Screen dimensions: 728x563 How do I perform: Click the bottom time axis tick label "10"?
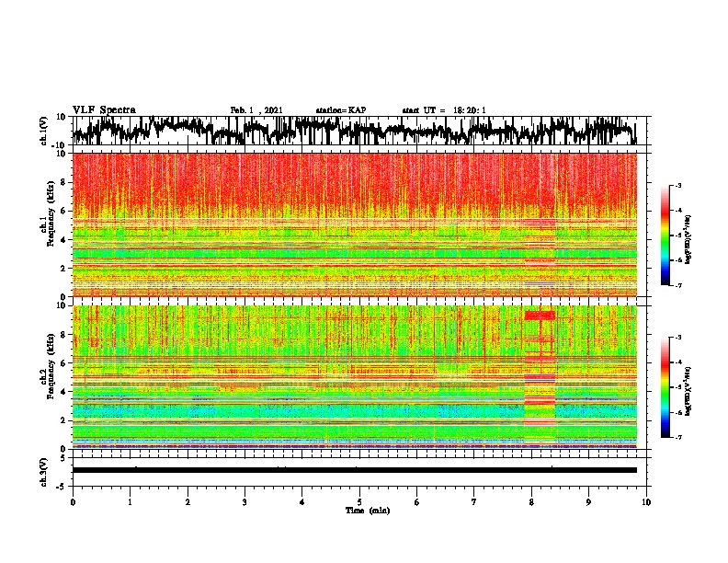(646, 502)
